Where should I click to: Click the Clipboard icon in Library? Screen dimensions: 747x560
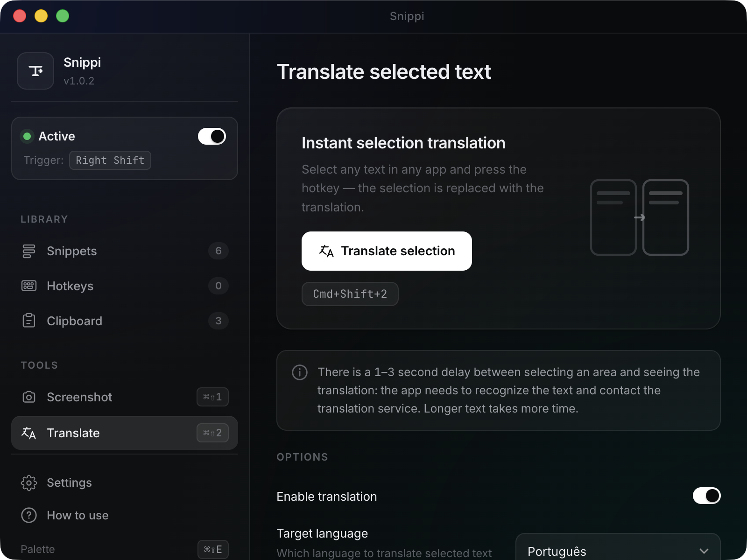(x=29, y=321)
